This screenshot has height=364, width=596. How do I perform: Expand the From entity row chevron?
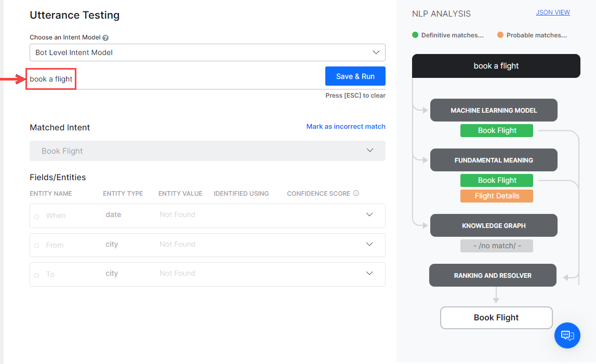(x=369, y=244)
